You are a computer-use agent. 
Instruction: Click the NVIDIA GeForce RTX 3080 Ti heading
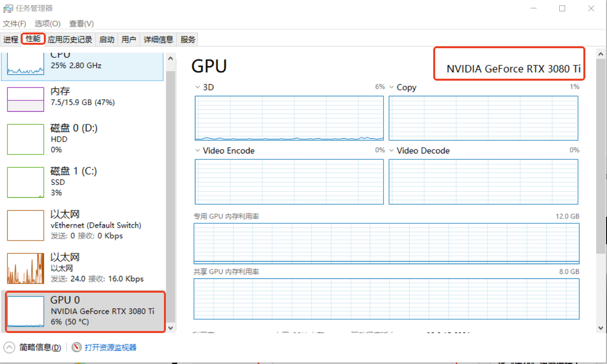point(513,69)
